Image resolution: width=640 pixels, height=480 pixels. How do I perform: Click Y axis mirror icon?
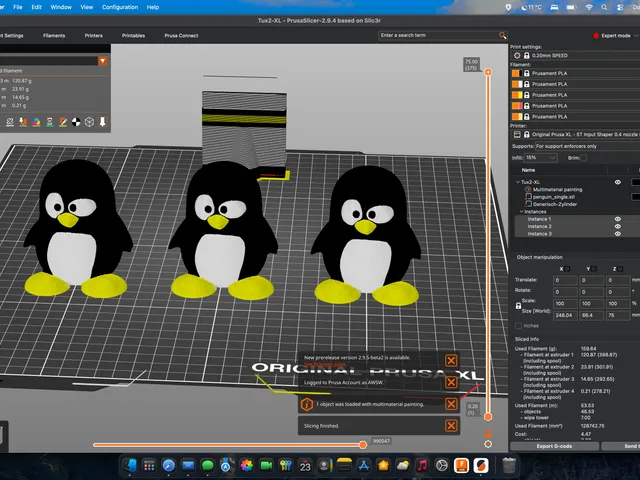pyautogui.click(x=594, y=269)
